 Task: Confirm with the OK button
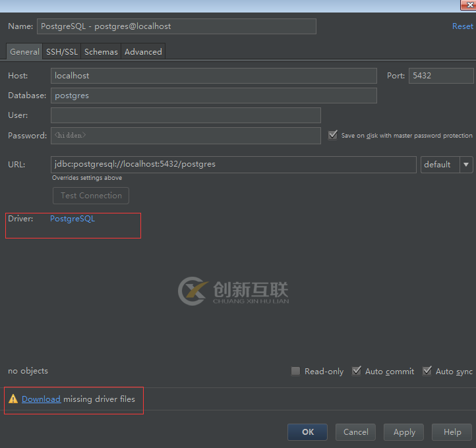[307, 432]
